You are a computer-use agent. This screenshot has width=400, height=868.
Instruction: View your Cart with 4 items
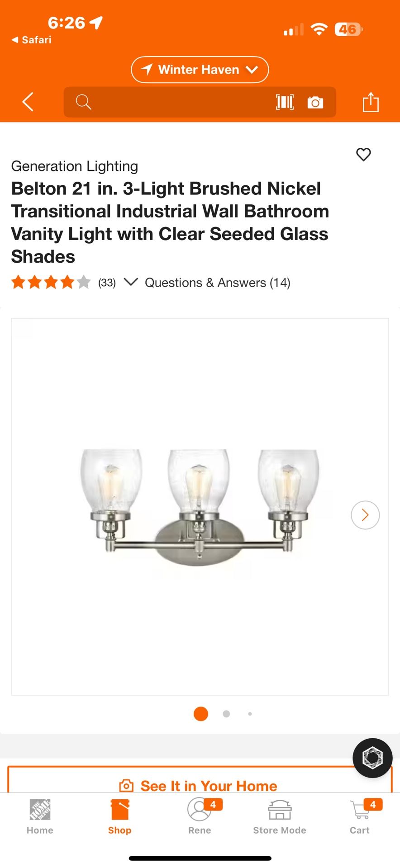point(359,817)
